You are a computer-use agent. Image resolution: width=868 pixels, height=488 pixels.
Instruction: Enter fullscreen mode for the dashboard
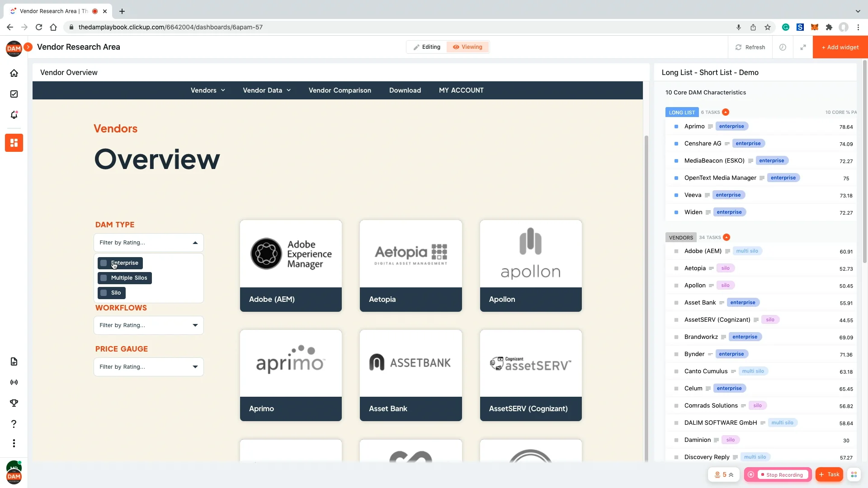[803, 47]
